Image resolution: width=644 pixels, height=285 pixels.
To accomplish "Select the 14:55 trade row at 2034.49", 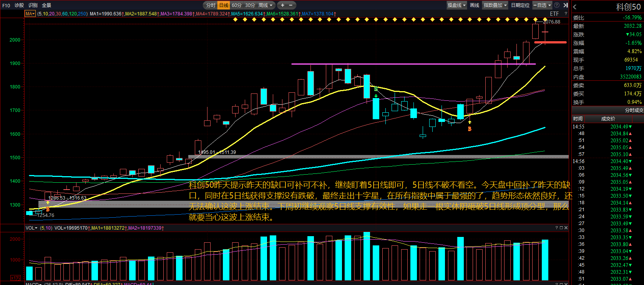I will click(x=607, y=127).
